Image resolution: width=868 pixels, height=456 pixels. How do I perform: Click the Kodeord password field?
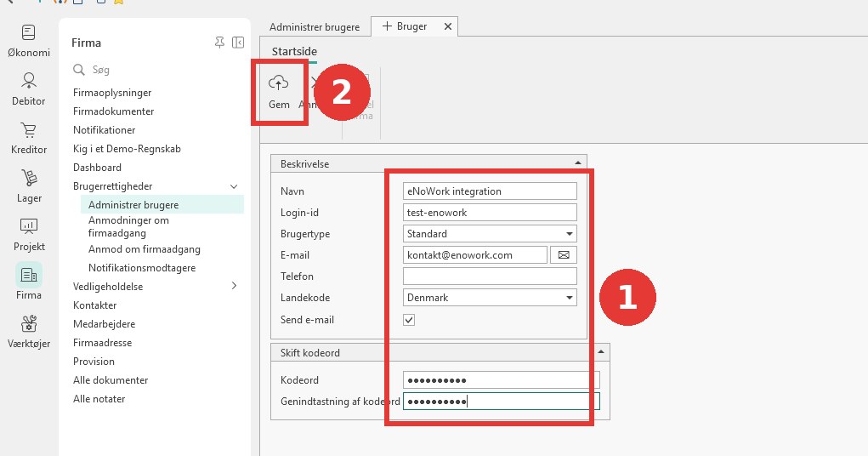tap(501, 380)
